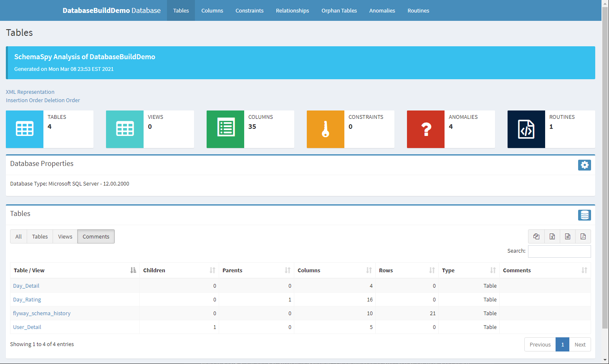Open the User_Detail table
Viewport: 609px width, 364px height.
[x=27, y=327]
